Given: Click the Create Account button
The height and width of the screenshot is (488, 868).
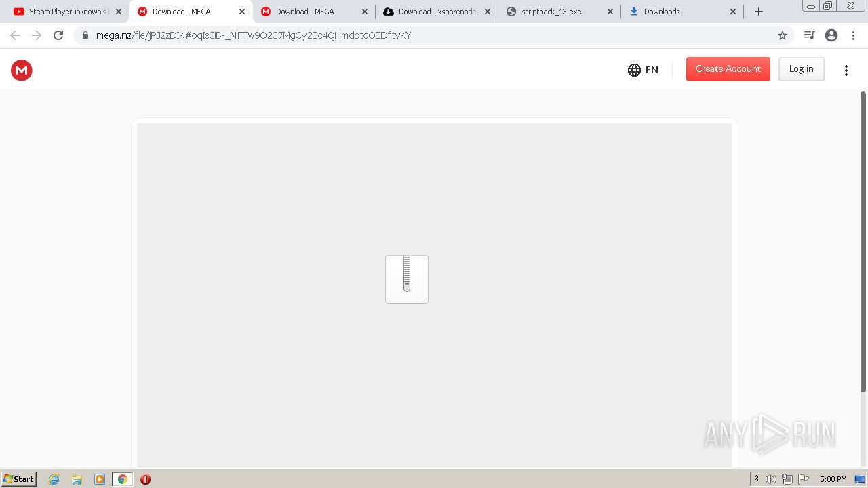Looking at the screenshot, I should [x=728, y=69].
